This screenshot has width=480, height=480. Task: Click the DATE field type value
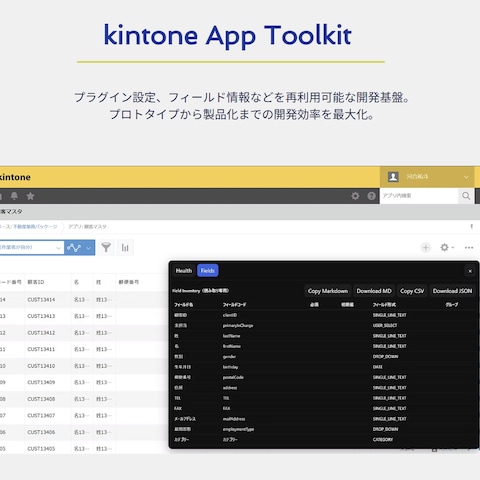(378, 367)
